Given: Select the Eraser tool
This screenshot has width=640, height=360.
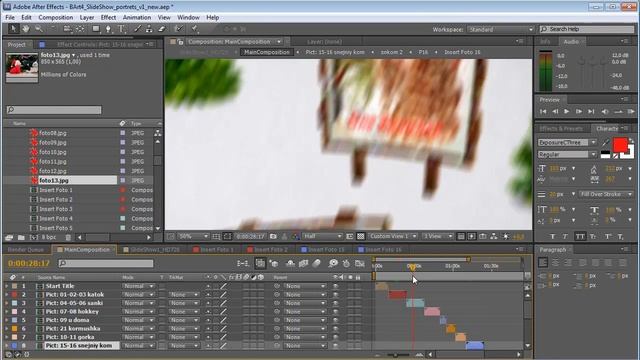Looking at the screenshot, I should 161,29.
